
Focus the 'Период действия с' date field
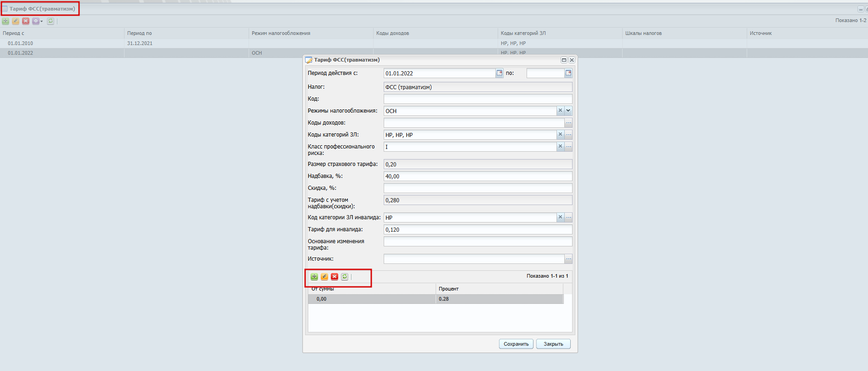(x=440, y=73)
